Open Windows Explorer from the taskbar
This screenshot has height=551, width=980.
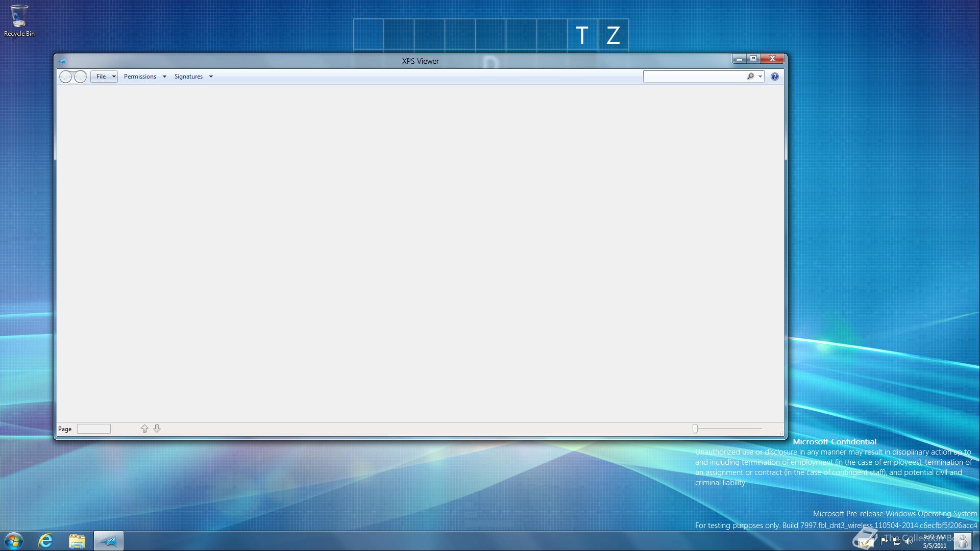click(77, 541)
